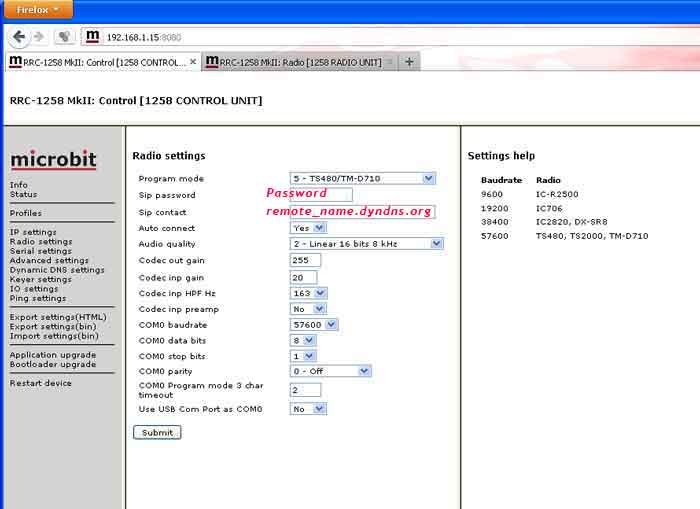Click the IC2820, DX-SR8 help entry
700x509 pixels.
571,222
